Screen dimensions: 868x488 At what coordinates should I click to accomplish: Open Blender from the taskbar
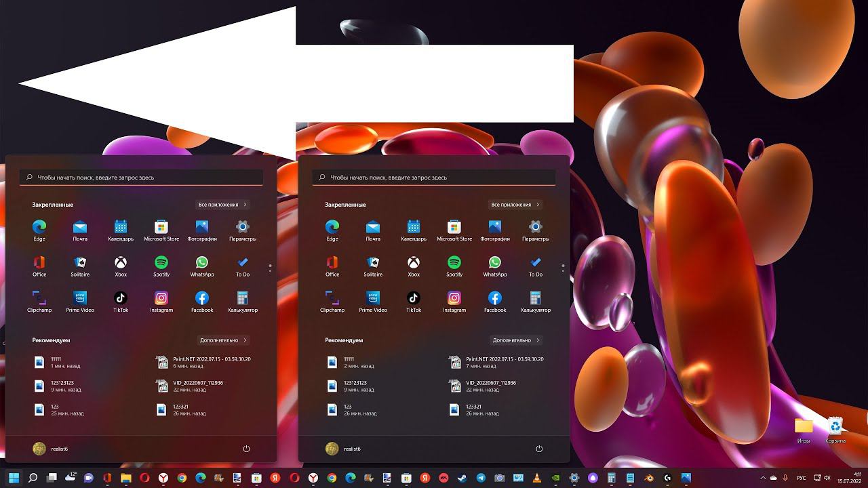(x=648, y=478)
